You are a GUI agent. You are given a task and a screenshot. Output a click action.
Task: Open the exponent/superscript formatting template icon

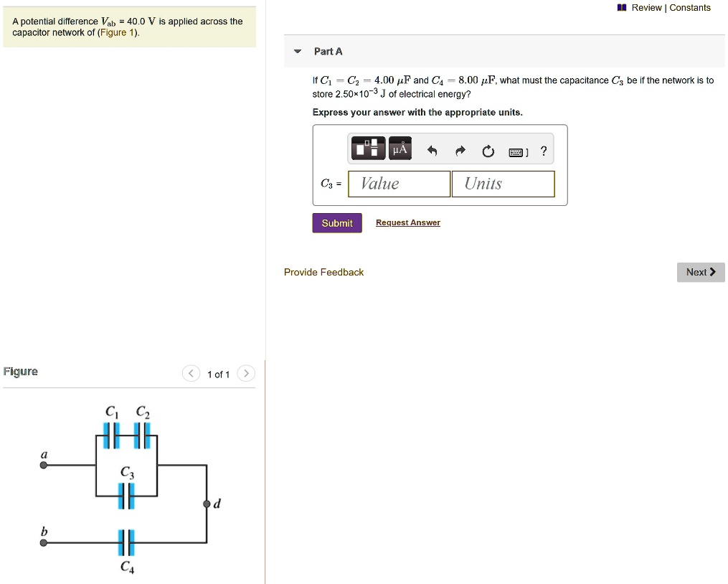click(367, 149)
